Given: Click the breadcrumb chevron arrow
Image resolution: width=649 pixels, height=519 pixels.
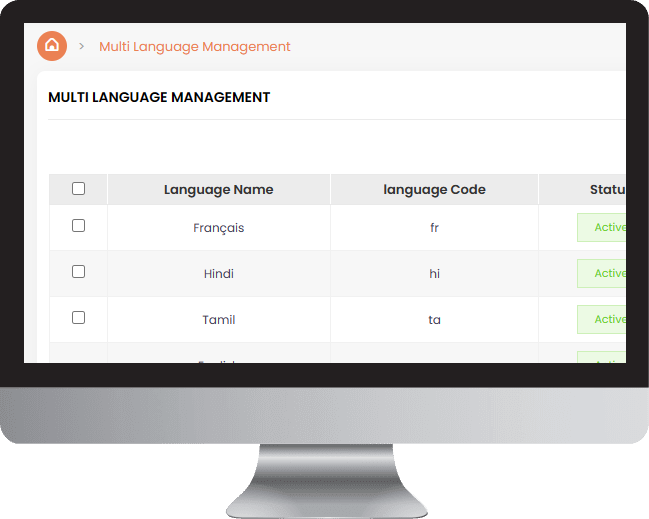Looking at the screenshot, I should [82, 47].
